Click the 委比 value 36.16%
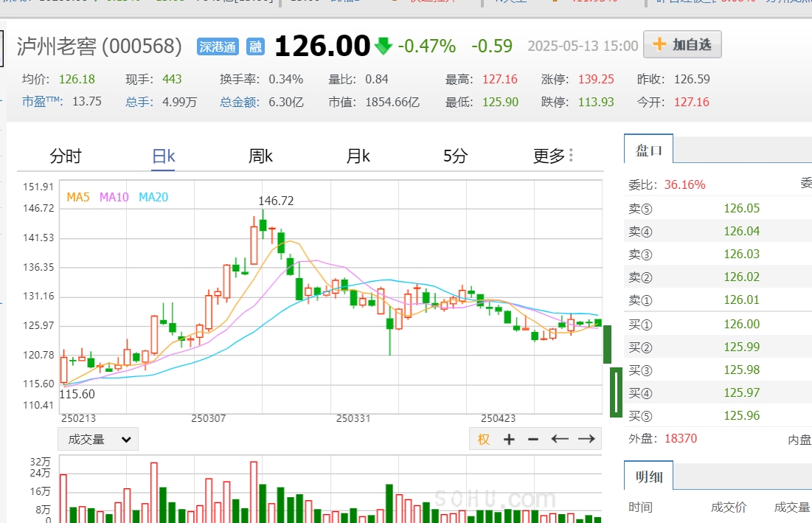The height and width of the screenshot is (523, 812). (684, 185)
